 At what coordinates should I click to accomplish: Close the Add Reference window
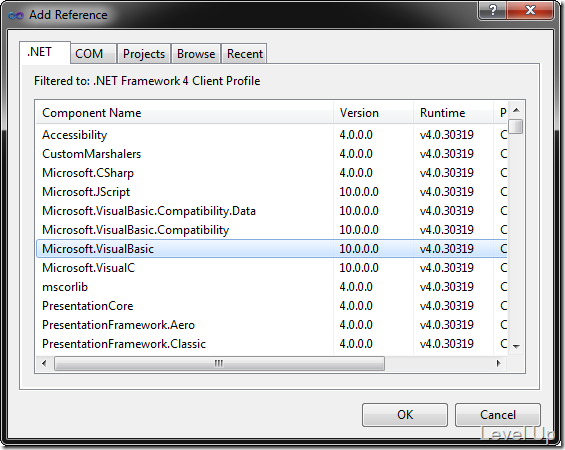(530, 10)
